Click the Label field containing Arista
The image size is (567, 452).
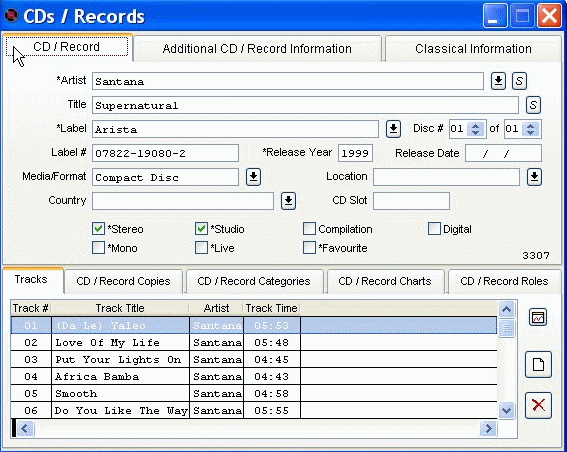pos(235,129)
